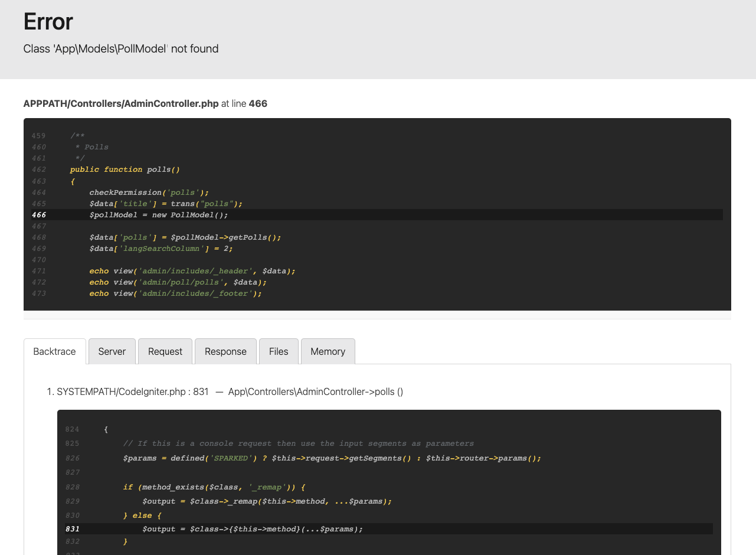Image resolution: width=756 pixels, height=555 pixels.
Task: Click the highlighted line 831 $output assignment
Action: pos(389,529)
